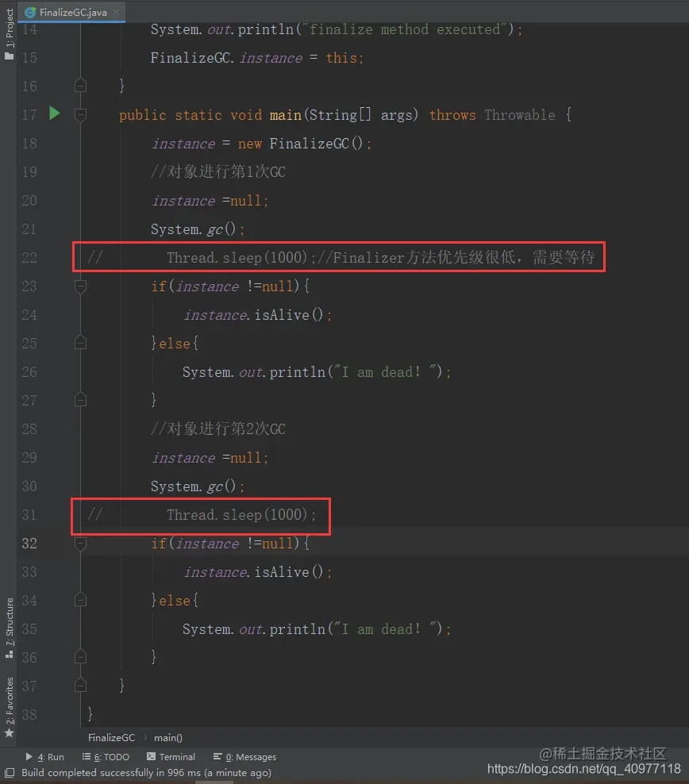Select the FinalizeGC.java editor tab
The height and width of the screenshot is (784, 689).
(x=71, y=12)
